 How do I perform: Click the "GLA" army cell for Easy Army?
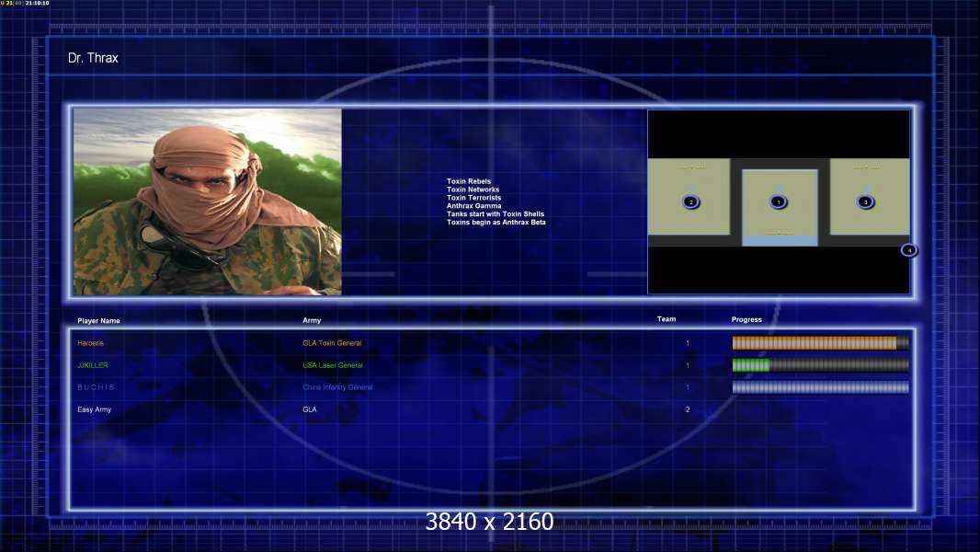tap(310, 409)
